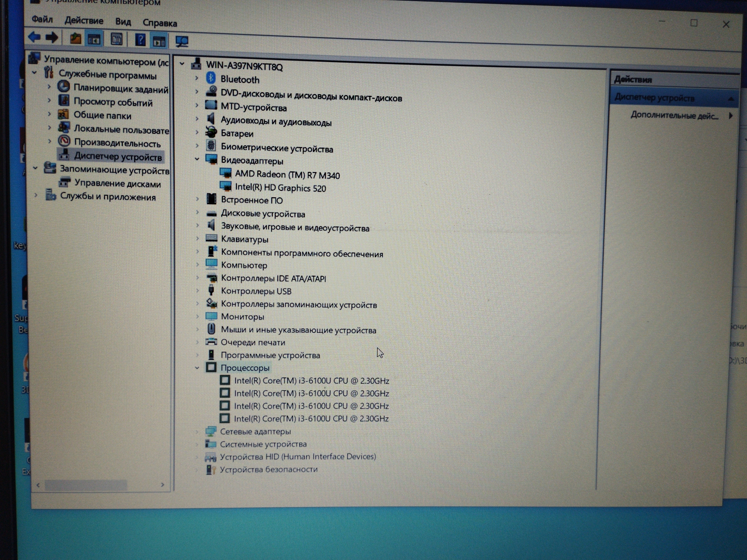Select the last Intel Core i3-6100U processor entry
The width and height of the screenshot is (747, 560).
tap(311, 419)
